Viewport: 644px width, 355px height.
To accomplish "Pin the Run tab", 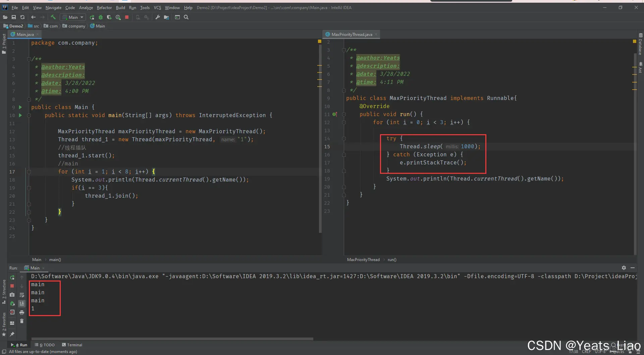I will coord(12,334).
